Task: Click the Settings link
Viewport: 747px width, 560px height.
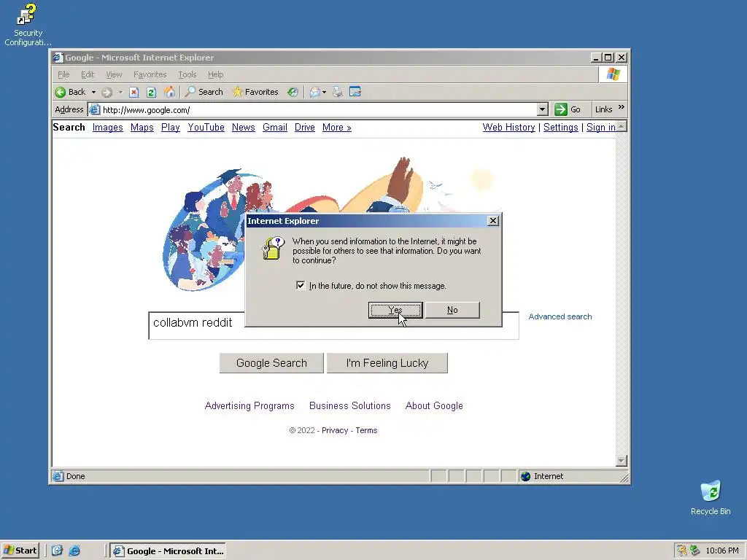Action: coord(561,128)
